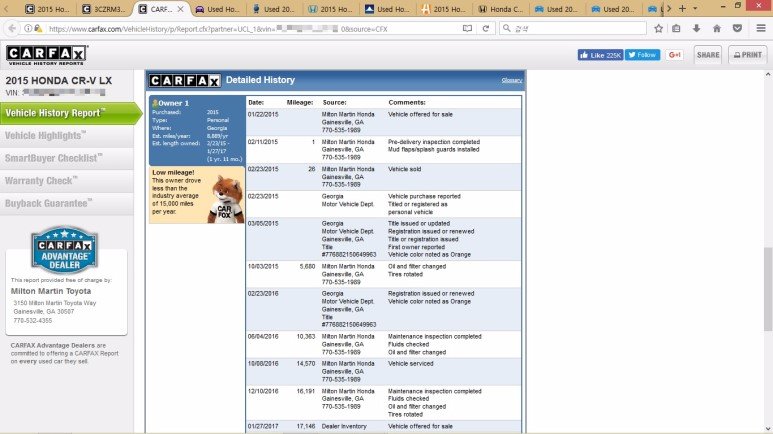Go back using the browser back arrow
This screenshot has width=773, height=434.
coord(11,29)
